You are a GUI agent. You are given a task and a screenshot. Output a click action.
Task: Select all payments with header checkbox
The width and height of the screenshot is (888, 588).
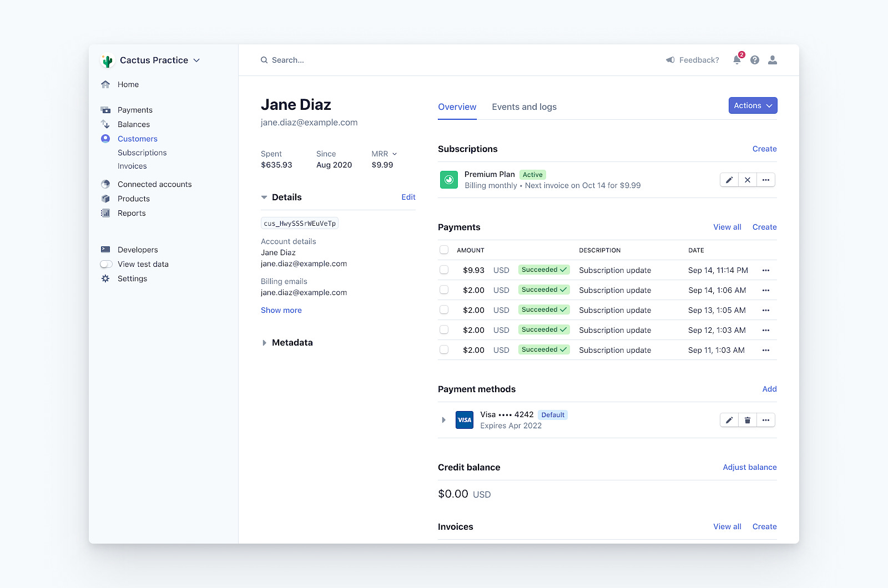click(x=444, y=250)
